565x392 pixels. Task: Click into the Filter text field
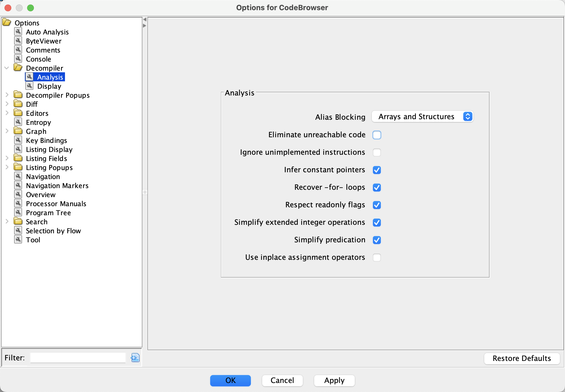pos(78,358)
